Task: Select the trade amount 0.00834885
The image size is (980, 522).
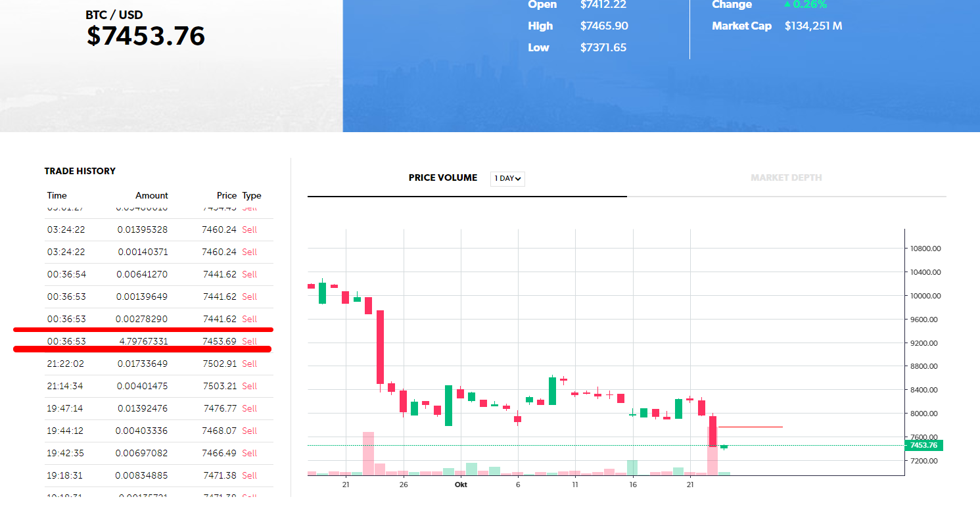Action: pyautogui.click(x=141, y=475)
